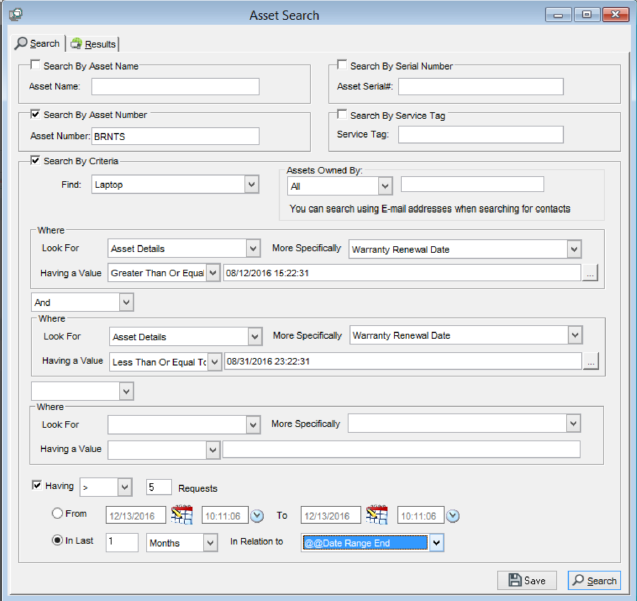Click the floppy disk icon on Save

pyautogui.click(x=515, y=580)
